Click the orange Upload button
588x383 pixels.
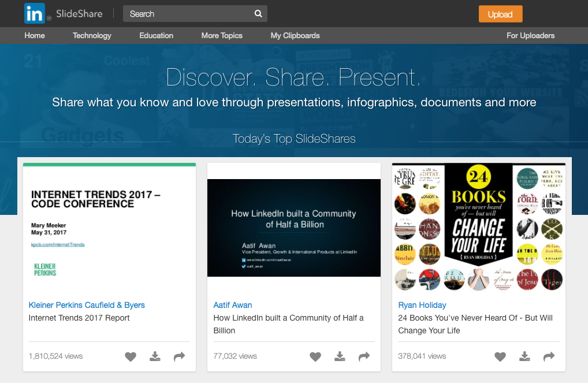500,14
